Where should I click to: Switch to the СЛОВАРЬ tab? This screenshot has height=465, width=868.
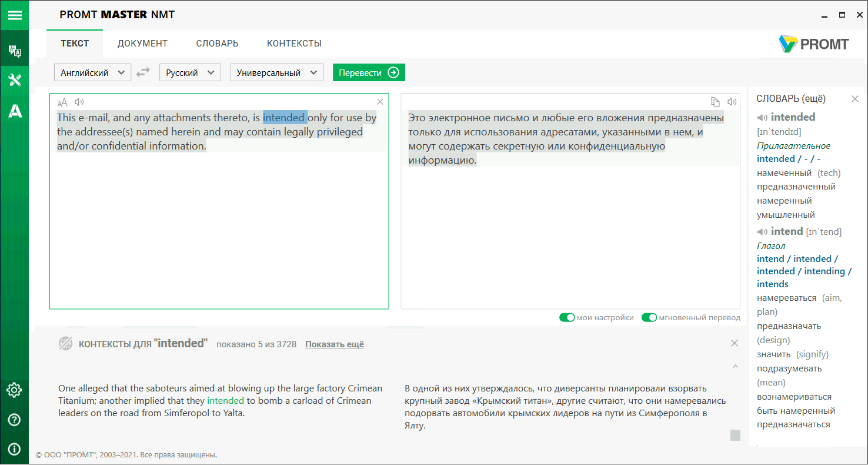point(217,44)
